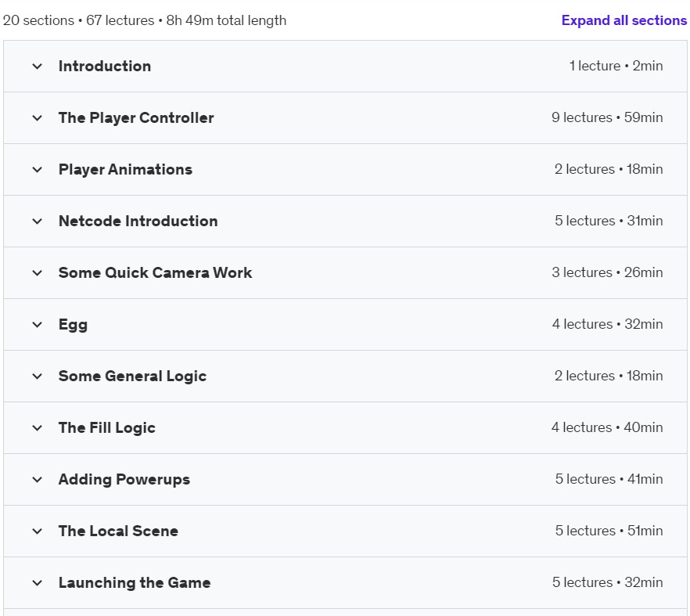
Task: Select the Adding Powerups section title
Action: (124, 480)
